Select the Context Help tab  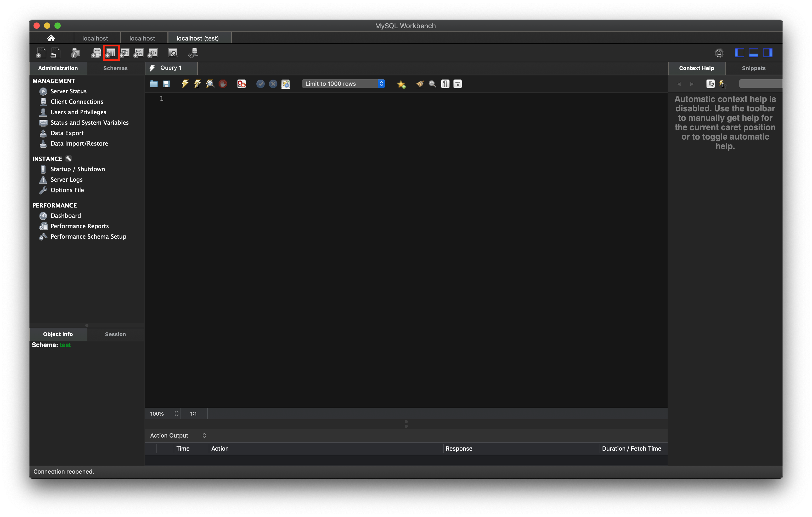pos(696,68)
